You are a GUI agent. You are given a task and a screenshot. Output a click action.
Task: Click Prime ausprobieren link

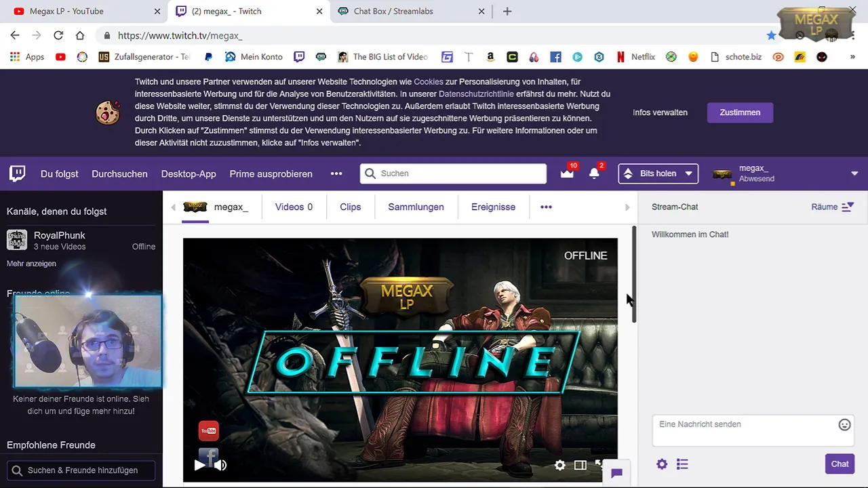[271, 174]
